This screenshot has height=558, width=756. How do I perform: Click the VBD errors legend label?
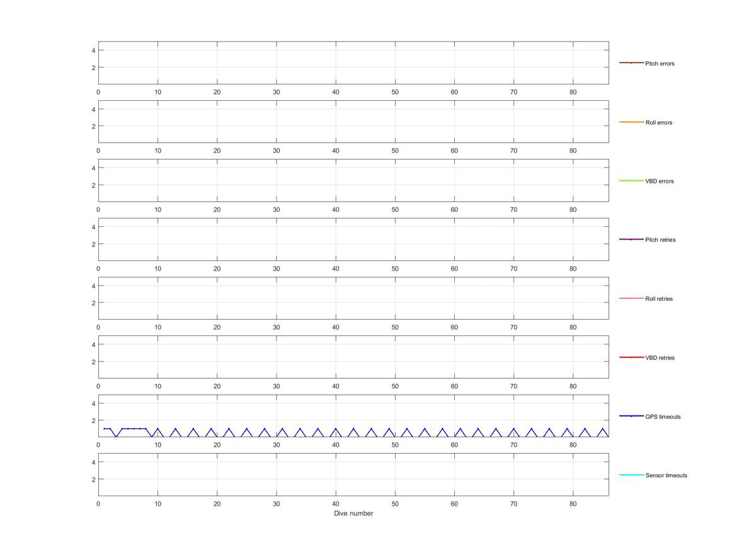[660, 181]
